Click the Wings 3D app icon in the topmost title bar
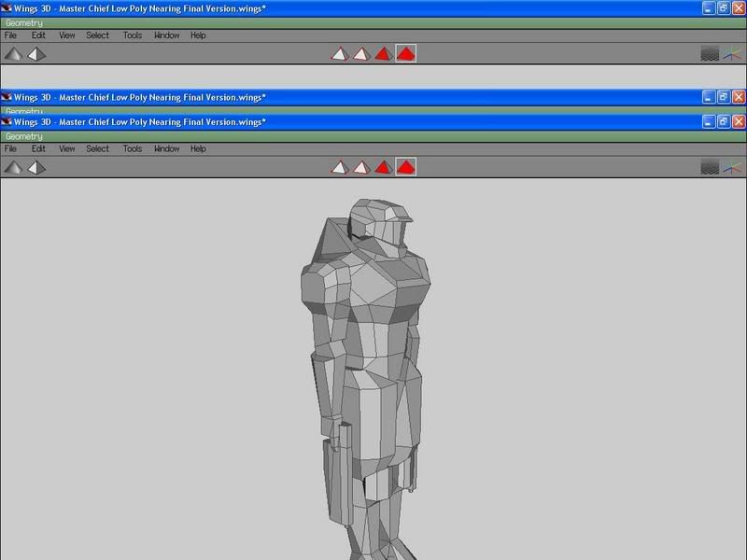This screenshot has height=560, width=747. pos(7,8)
